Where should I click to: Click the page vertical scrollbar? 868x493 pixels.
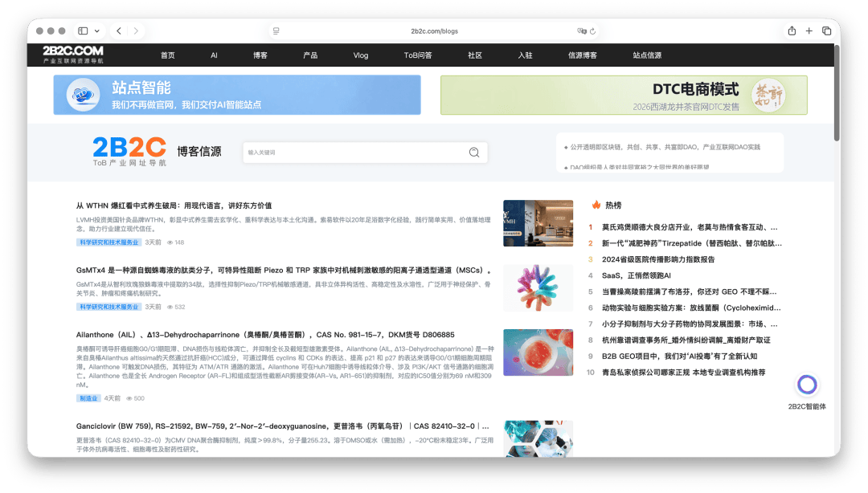click(x=837, y=93)
